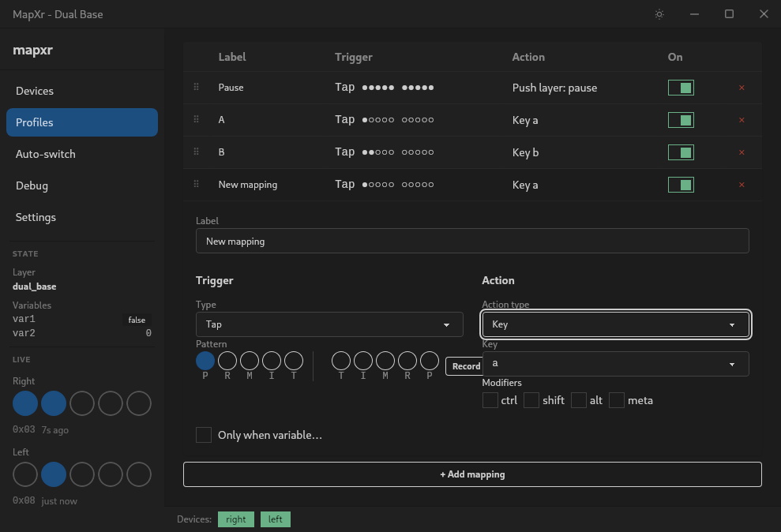Open the Trigger Type dropdown
This screenshot has height=532, width=781.
click(329, 324)
